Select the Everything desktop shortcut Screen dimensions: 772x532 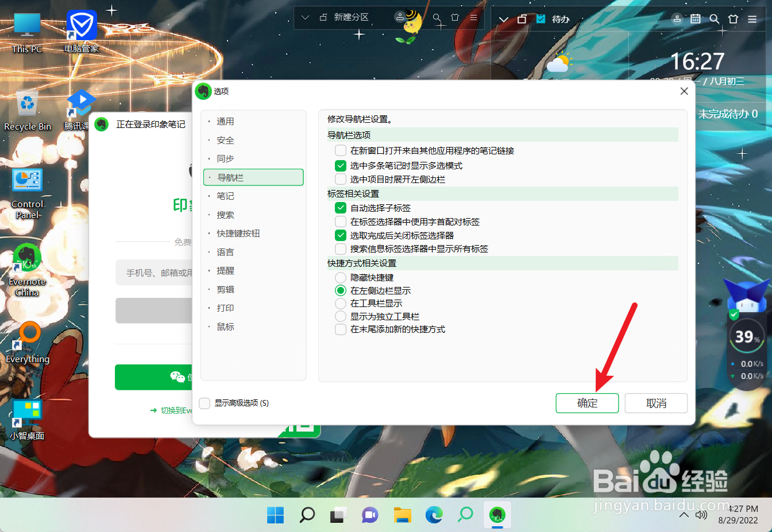[x=28, y=343]
